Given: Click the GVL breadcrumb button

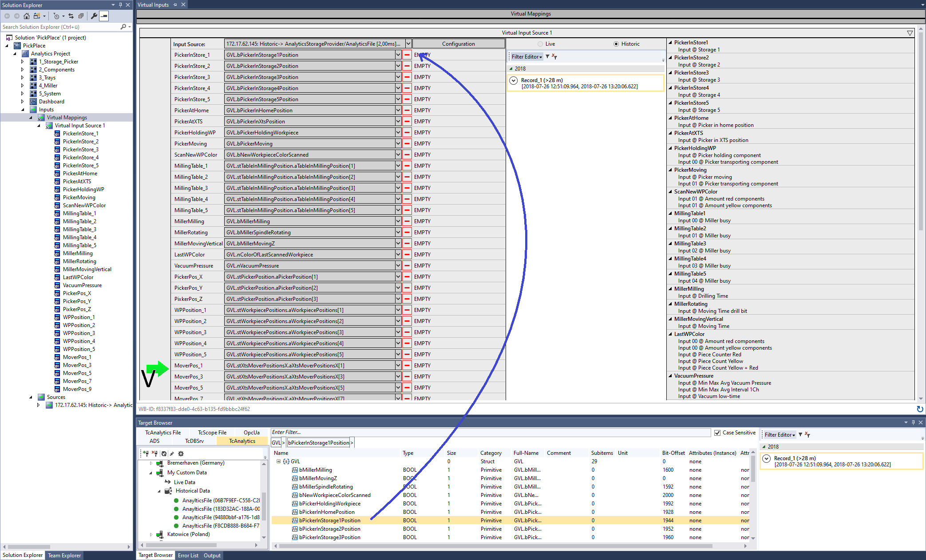Looking at the screenshot, I should coord(276,443).
